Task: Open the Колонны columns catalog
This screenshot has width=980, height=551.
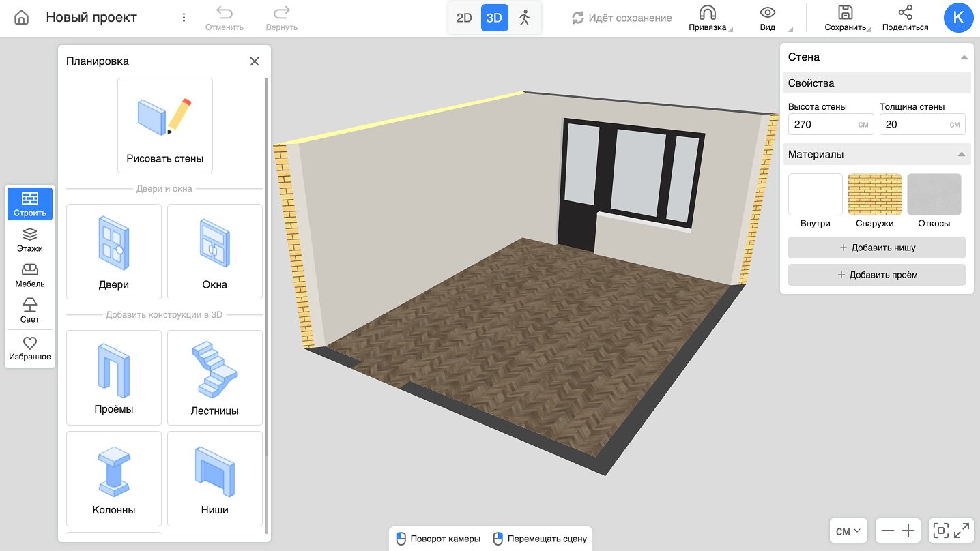Action: [114, 479]
